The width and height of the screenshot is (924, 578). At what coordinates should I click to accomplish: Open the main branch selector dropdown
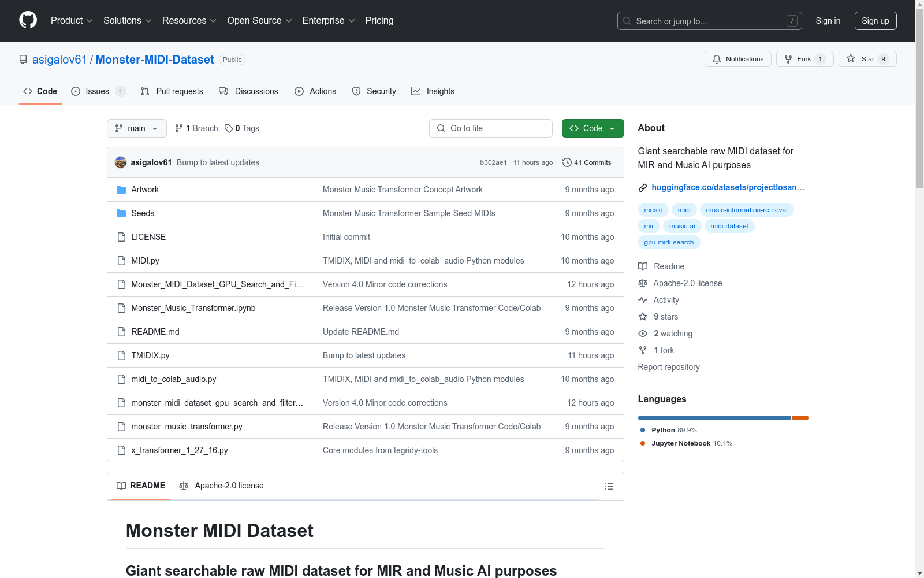[137, 128]
